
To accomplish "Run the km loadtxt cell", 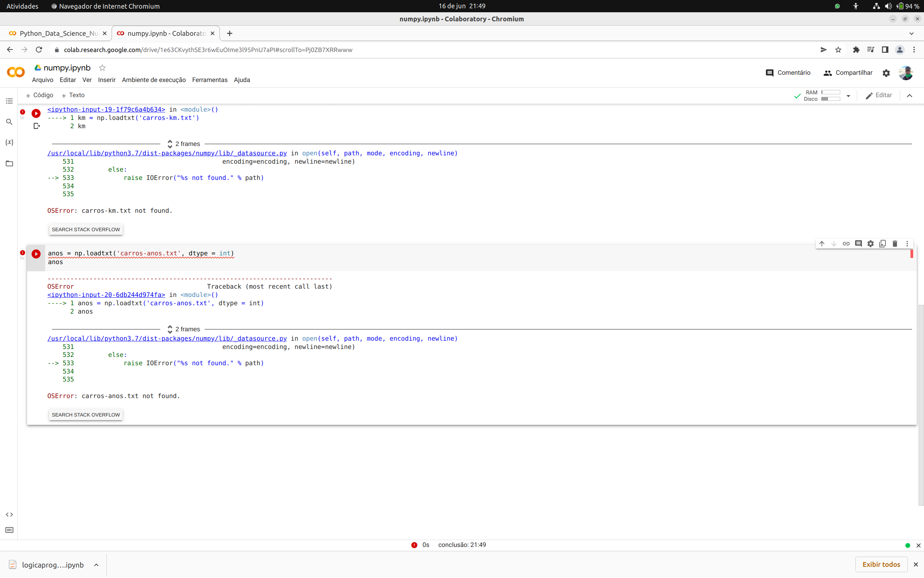I will point(36,113).
